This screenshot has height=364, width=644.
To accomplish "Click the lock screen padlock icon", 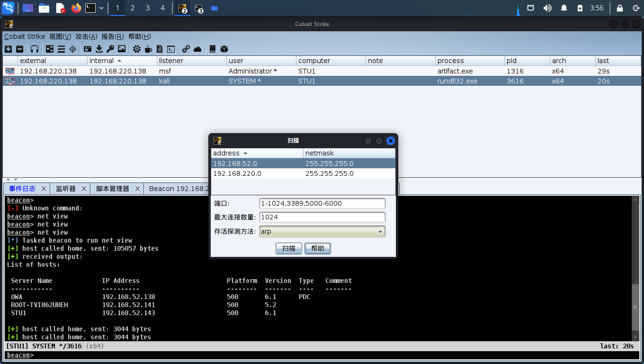I will 620,8.
